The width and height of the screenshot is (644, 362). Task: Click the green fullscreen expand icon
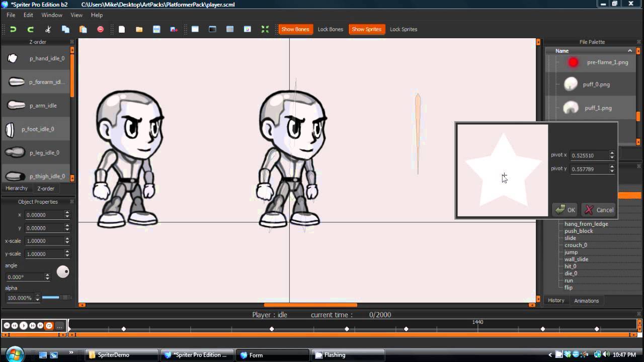[264, 29]
